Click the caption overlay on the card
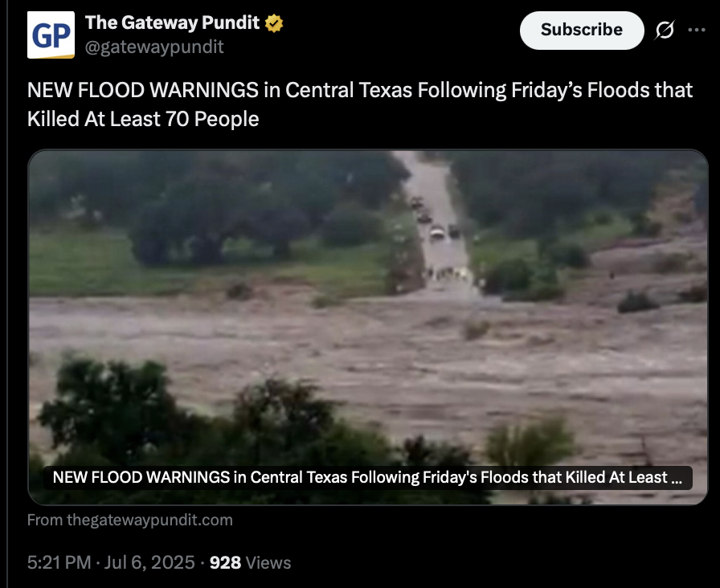720x588 pixels. (x=368, y=477)
